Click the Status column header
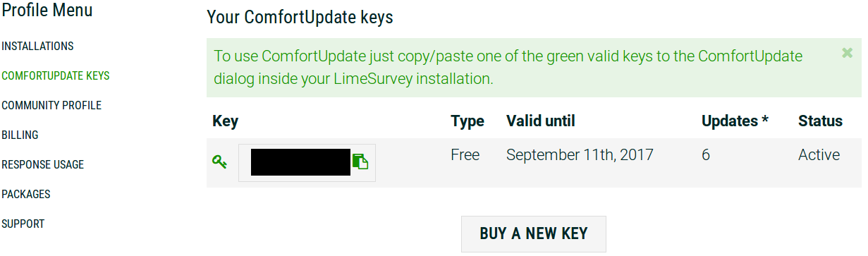The width and height of the screenshot is (868, 256). (820, 121)
